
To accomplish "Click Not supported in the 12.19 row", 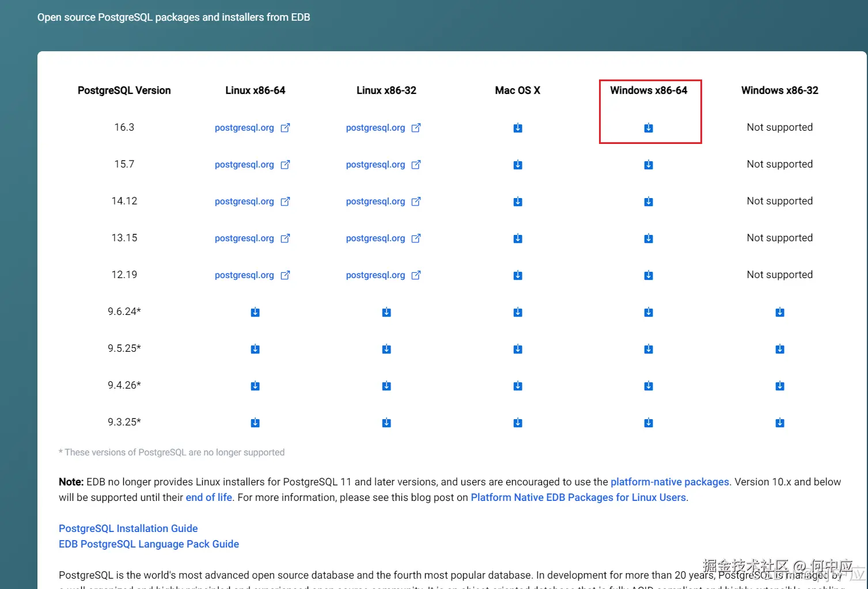I will [780, 275].
